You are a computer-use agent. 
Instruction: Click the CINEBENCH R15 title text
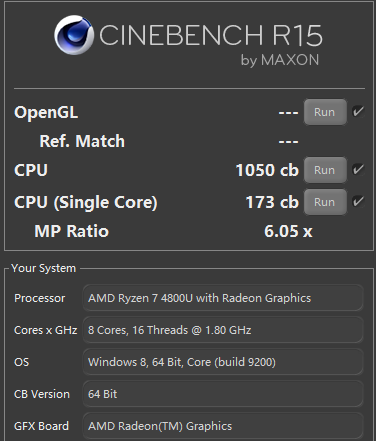click(x=211, y=35)
